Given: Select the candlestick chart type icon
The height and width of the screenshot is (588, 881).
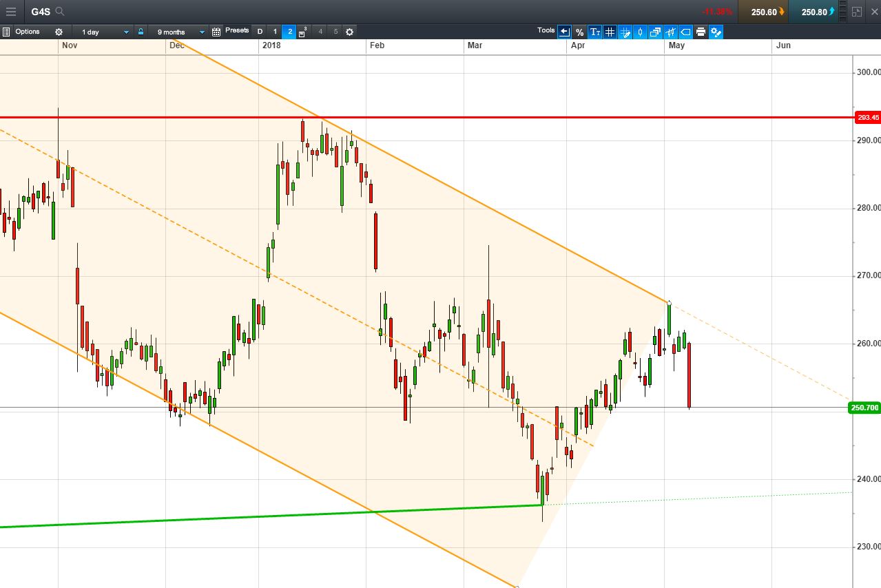Looking at the screenshot, I should [x=640, y=32].
